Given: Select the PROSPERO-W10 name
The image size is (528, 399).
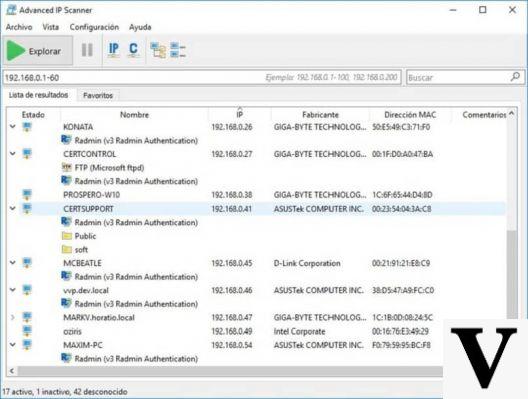Looking at the screenshot, I should [91, 195].
